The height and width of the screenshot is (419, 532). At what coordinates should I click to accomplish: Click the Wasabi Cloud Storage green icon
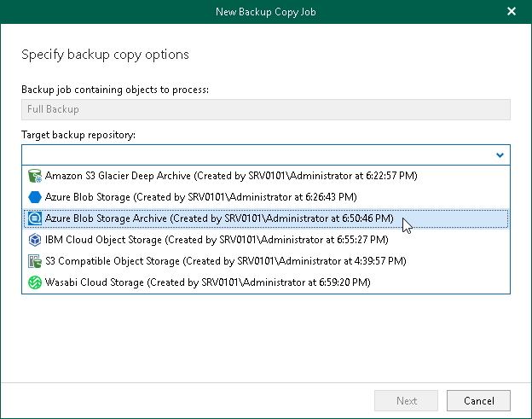[35, 282]
